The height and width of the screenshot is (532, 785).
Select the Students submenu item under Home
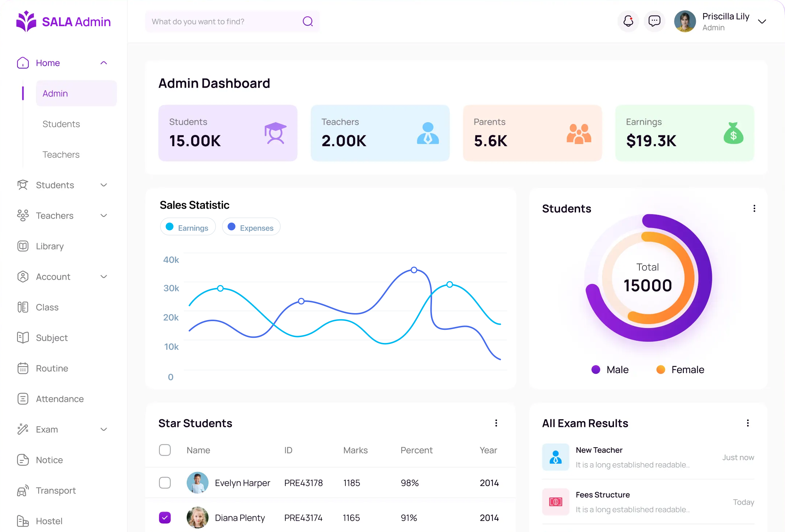pyautogui.click(x=61, y=124)
